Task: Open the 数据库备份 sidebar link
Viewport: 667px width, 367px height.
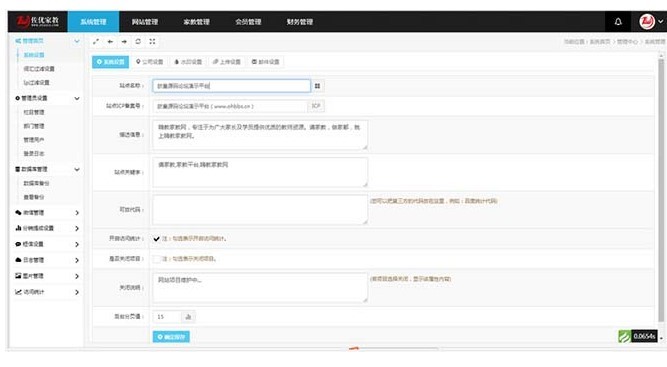Action: [36, 183]
